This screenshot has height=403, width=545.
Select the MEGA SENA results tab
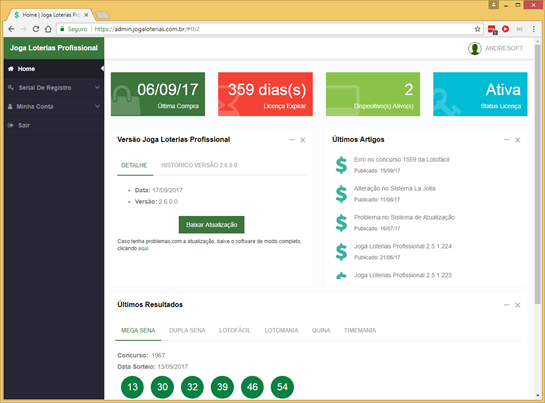(x=138, y=330)
